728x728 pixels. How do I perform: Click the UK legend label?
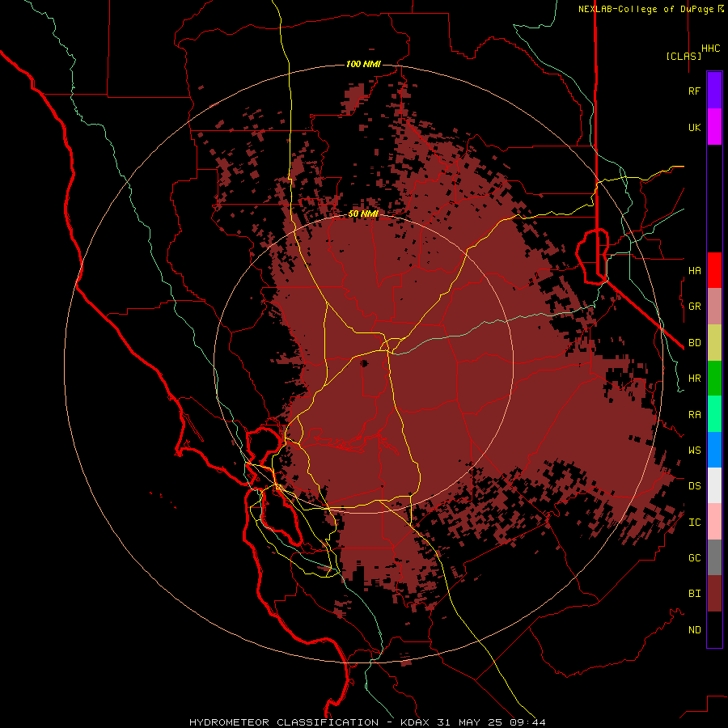point(694,127)
